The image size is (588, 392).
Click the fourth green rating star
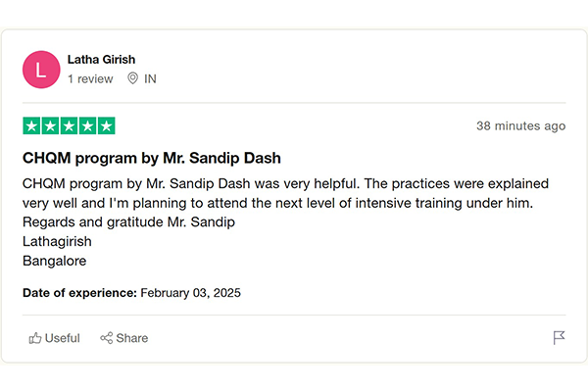(x=87, y=125)
